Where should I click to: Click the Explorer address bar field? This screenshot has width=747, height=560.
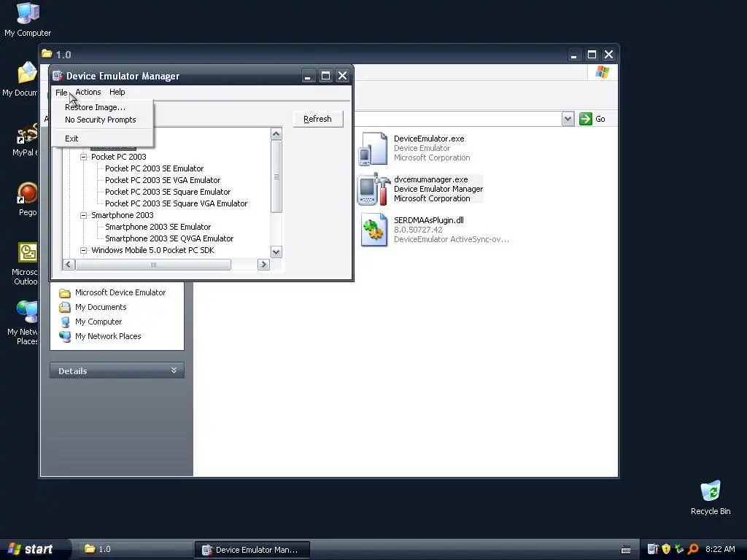(457, 119)
